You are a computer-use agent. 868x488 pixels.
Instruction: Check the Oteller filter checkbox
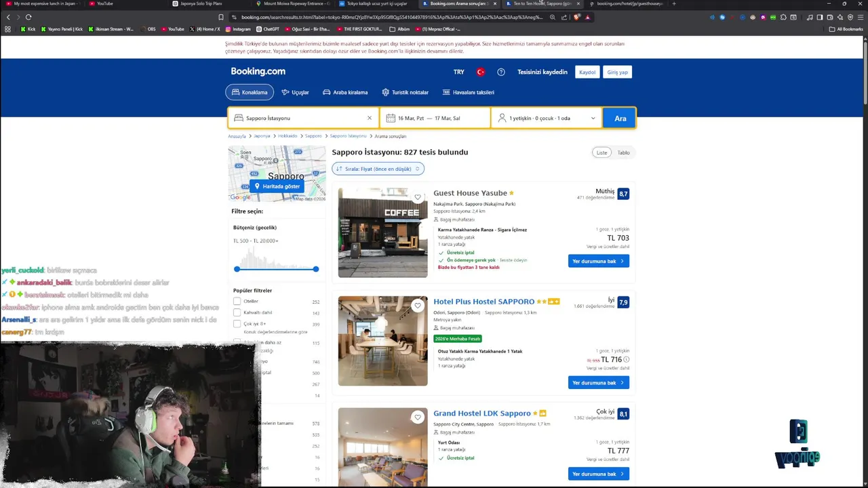[237, 301]
